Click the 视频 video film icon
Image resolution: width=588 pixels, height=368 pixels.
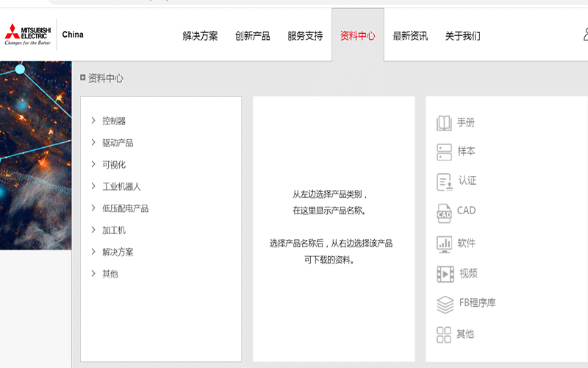445,274
